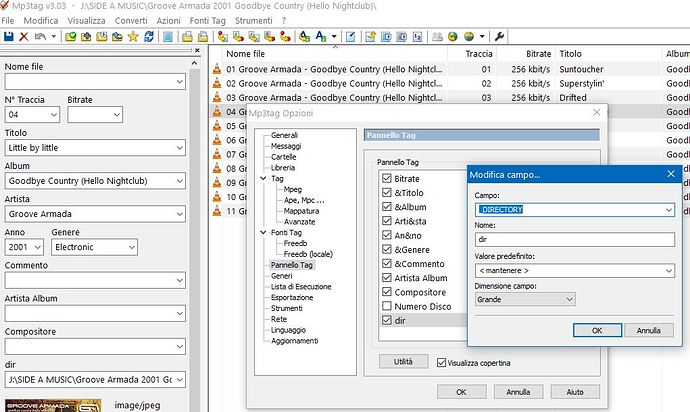The image size is (690, 412).
Task: Open the Campo dropdown showing DIRECTORY
Action: (669, 210)
